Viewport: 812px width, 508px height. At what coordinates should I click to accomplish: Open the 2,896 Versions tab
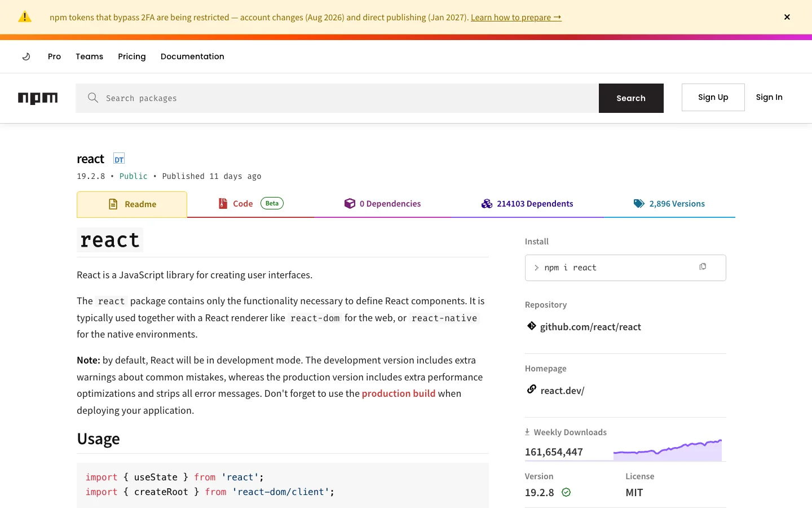pyautogui.click(x=669, y=204)
